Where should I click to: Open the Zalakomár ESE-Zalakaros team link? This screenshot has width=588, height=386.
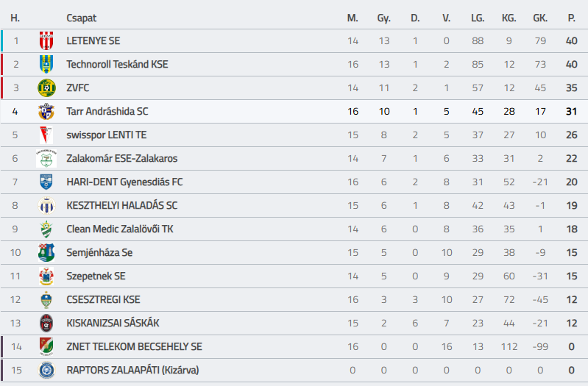[121, 159]
